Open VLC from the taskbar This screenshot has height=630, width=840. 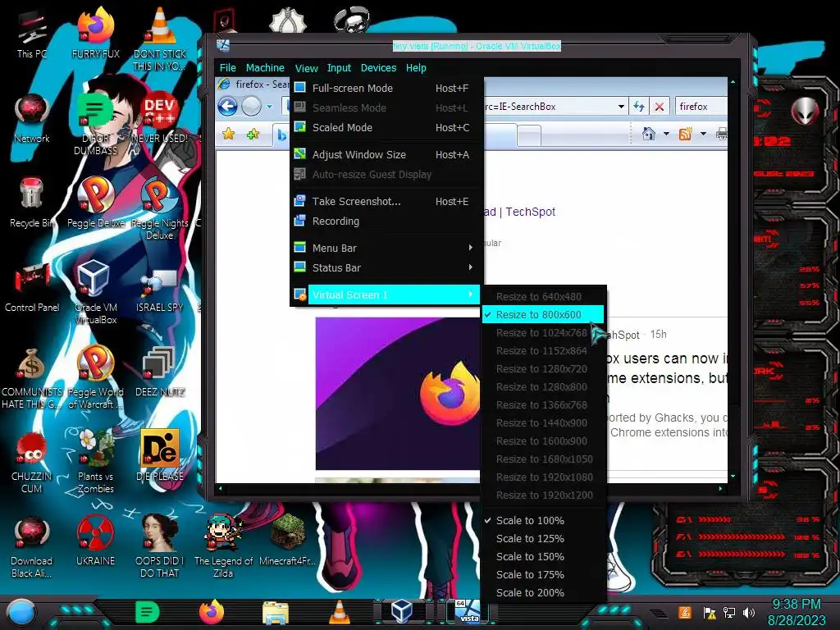coord(339,612)
